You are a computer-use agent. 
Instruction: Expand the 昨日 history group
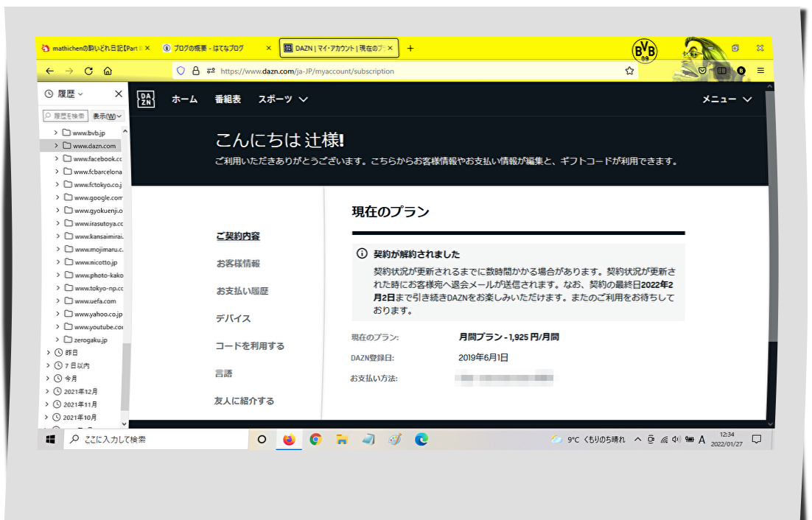tap(49, 352)
